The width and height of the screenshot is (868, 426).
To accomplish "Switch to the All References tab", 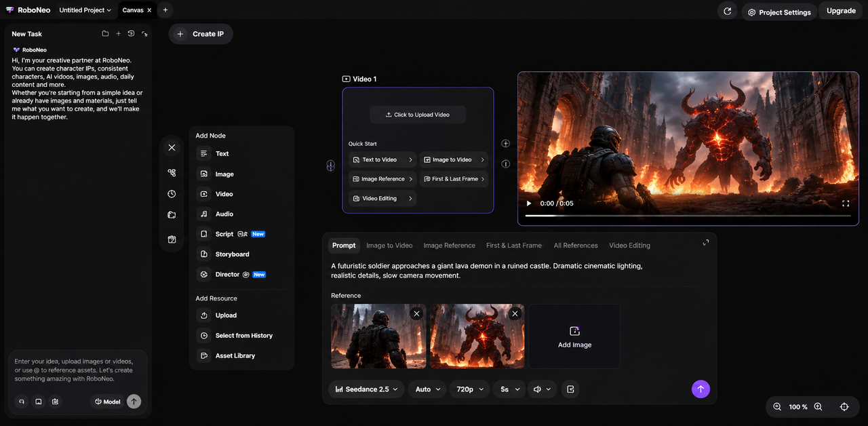I will tap(576, 246).
